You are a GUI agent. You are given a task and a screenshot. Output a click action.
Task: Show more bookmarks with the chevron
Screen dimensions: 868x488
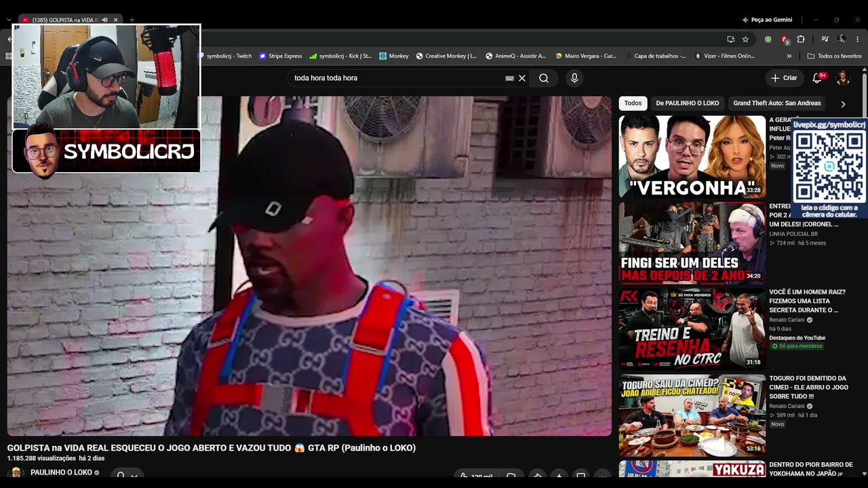789,56
